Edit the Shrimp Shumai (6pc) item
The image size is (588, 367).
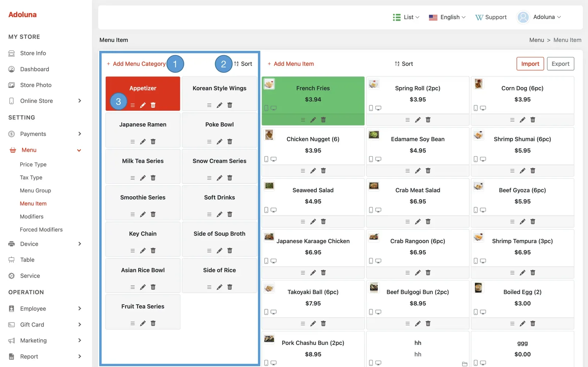point(523,171)
